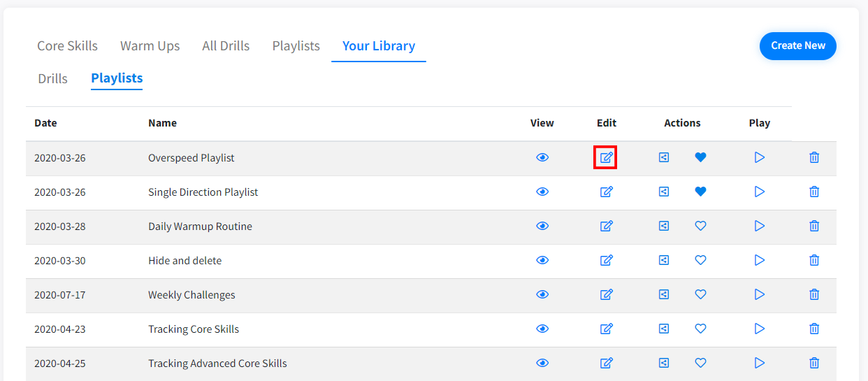The width and height of the screenshot is (868, 381).
Task: Delete the Weekly Challenges playlist
Action: (x=813, y=294)
